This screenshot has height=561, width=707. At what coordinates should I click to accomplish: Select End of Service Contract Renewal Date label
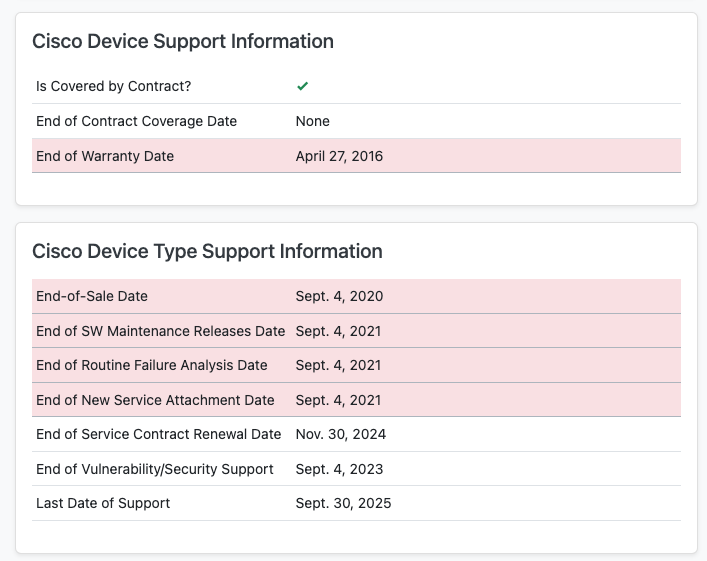click(158, 434)
